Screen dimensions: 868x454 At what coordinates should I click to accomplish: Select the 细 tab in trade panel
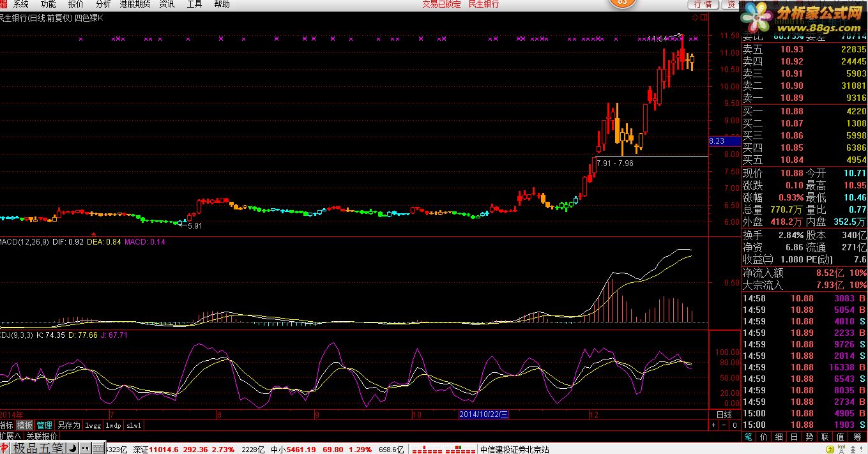779,437
